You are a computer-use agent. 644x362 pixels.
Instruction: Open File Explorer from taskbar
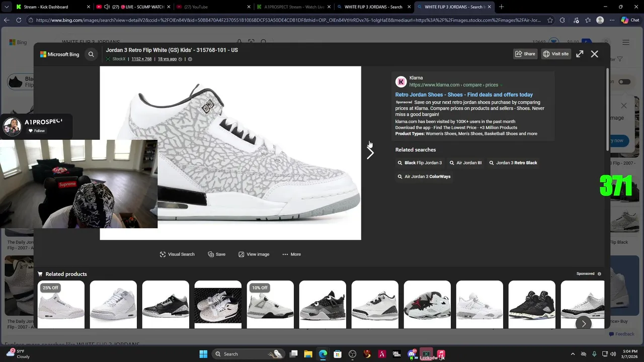(308, 354)
